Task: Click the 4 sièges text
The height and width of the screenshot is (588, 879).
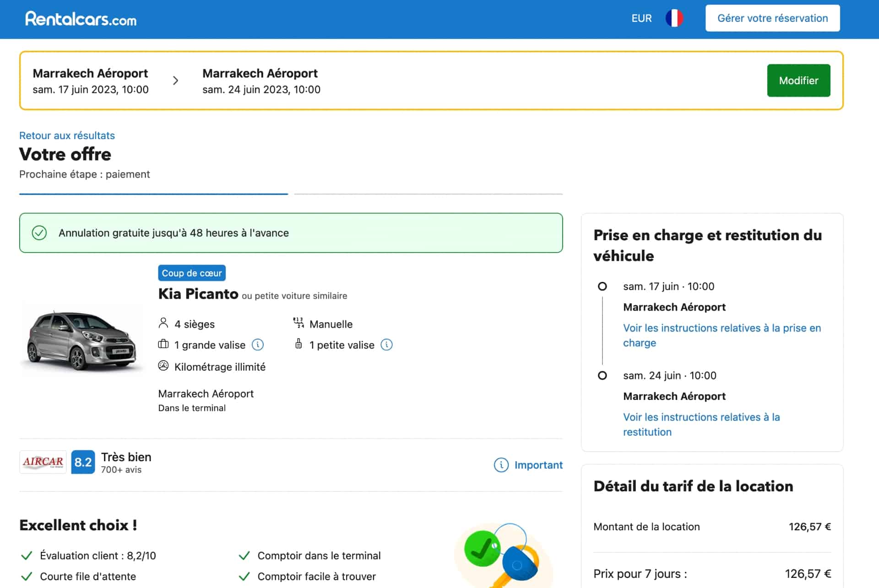Action: pyautogui.click(x=195, y=324)
